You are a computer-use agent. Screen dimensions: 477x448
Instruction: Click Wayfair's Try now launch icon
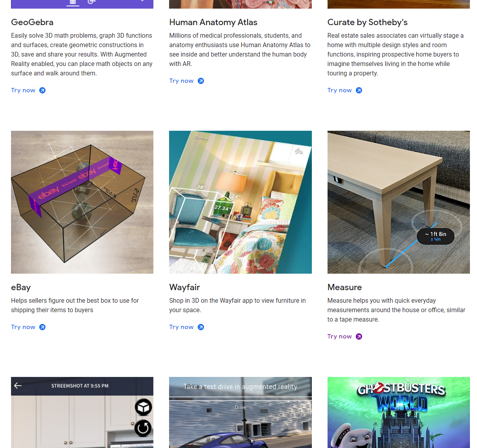tap(201, 327)
